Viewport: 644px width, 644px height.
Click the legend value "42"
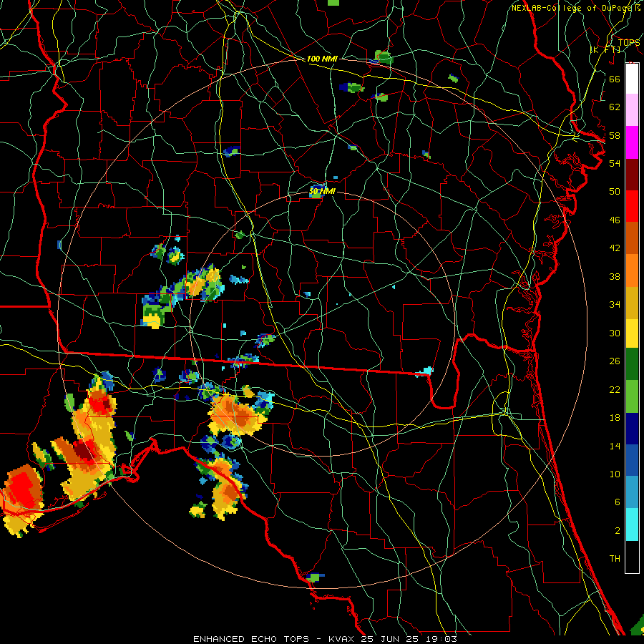(615, 248)
